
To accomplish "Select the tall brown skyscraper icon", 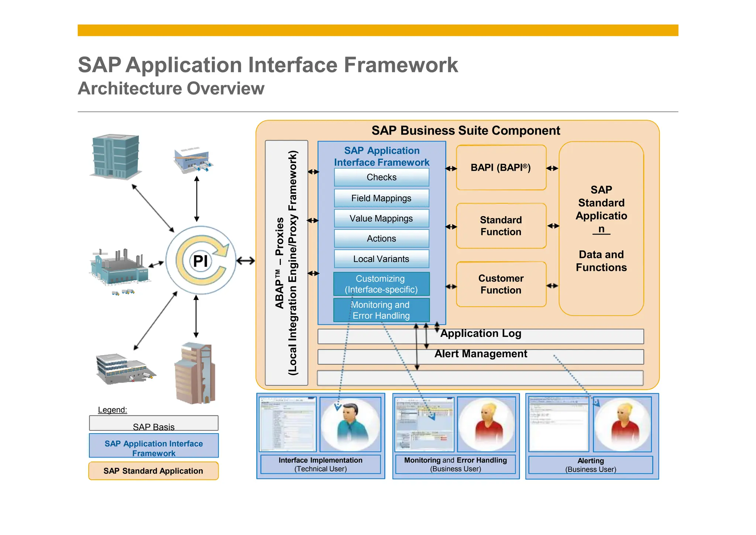I will pyautogui.click(x=195, y=373).
